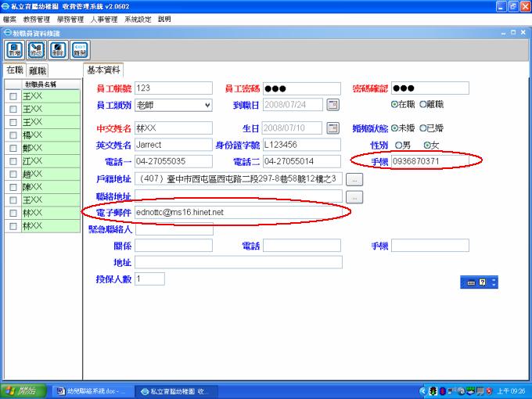Choose 男 for the gender option
The image size is (532, 399).
coord(398,145)
